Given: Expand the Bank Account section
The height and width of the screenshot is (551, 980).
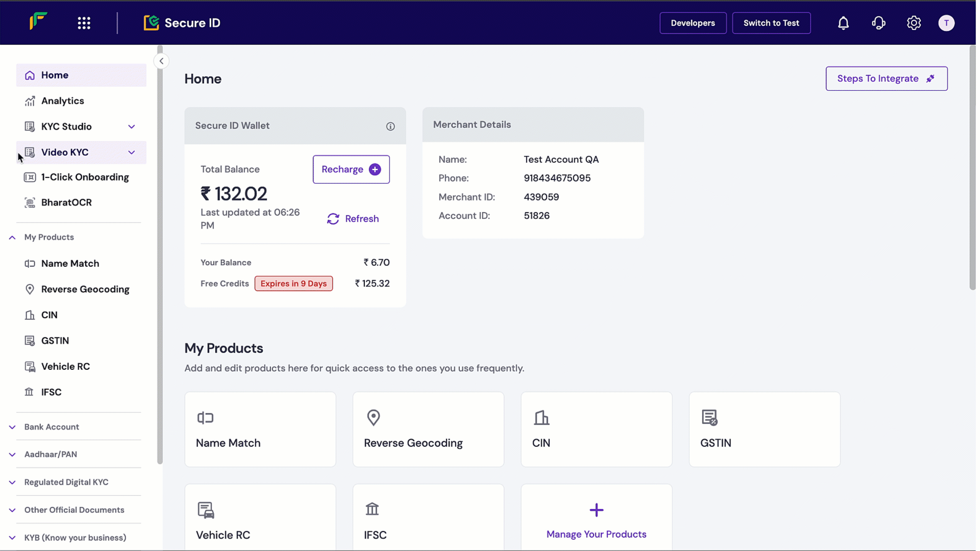Looking at the screenshot, I should click(x=12, y=427).
